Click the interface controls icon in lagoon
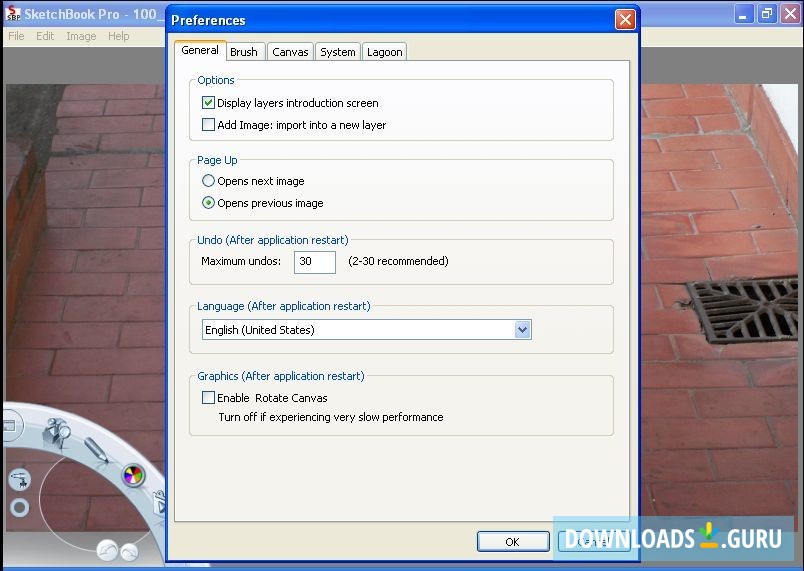 pos(11,425)
